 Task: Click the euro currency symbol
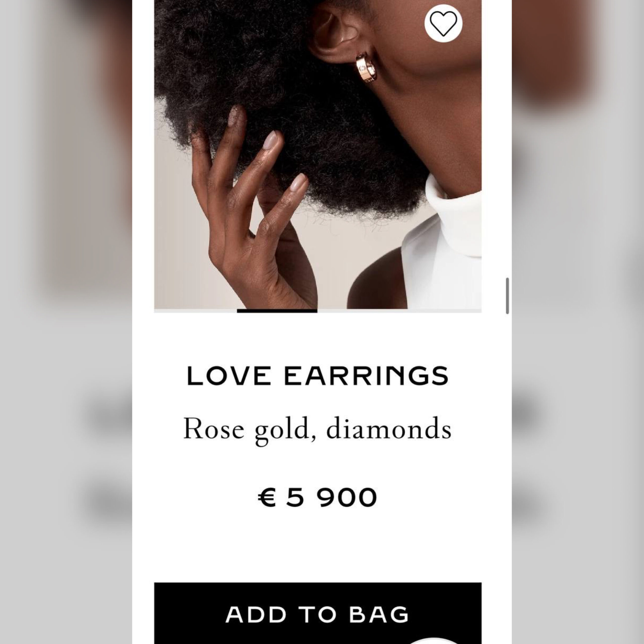tap(267, 497)
